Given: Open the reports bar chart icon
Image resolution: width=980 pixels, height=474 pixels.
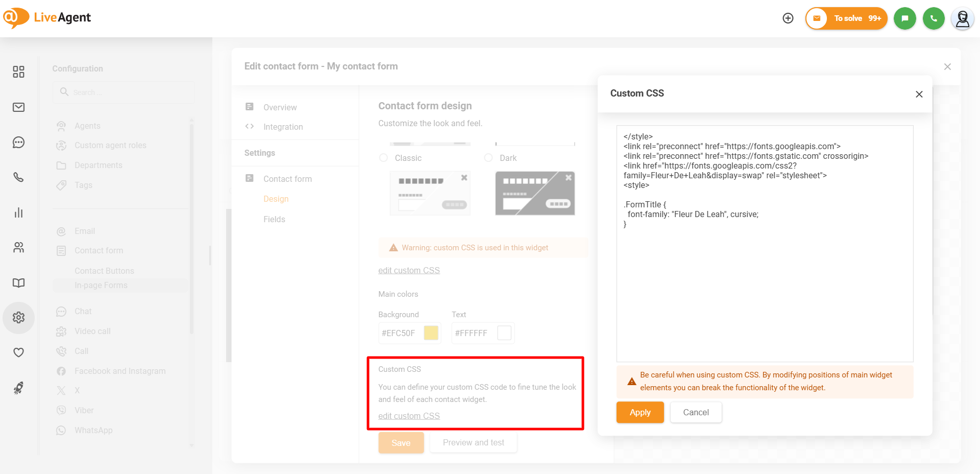Looking at the screenshot, I should click(18, 212).
